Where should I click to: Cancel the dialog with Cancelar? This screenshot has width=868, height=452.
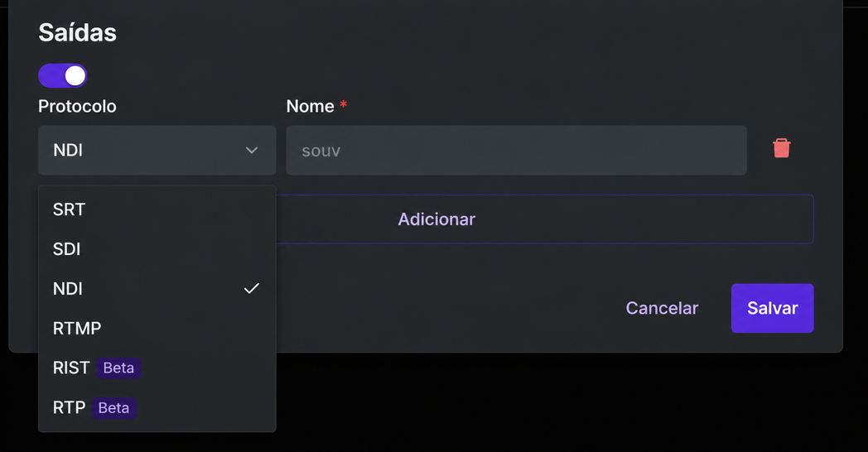tap(662, 308)
